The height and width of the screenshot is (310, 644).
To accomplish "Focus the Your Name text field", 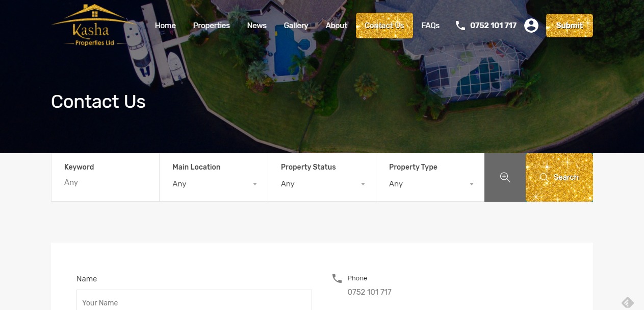I will click(x=194, y=302).
